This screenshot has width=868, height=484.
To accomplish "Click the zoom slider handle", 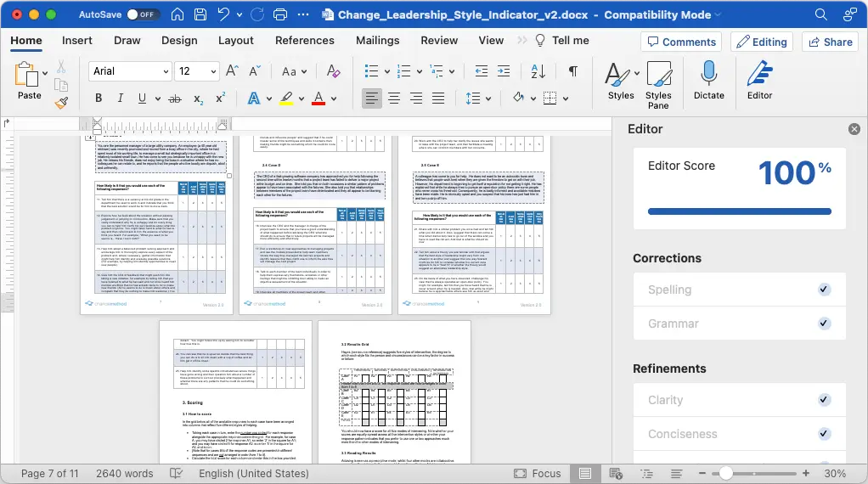I will click(725, 474).
